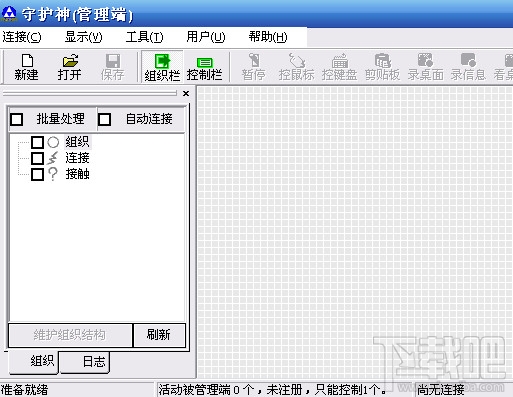
Task: Select the 组织 tree item
Action: (x=77, y=142)
